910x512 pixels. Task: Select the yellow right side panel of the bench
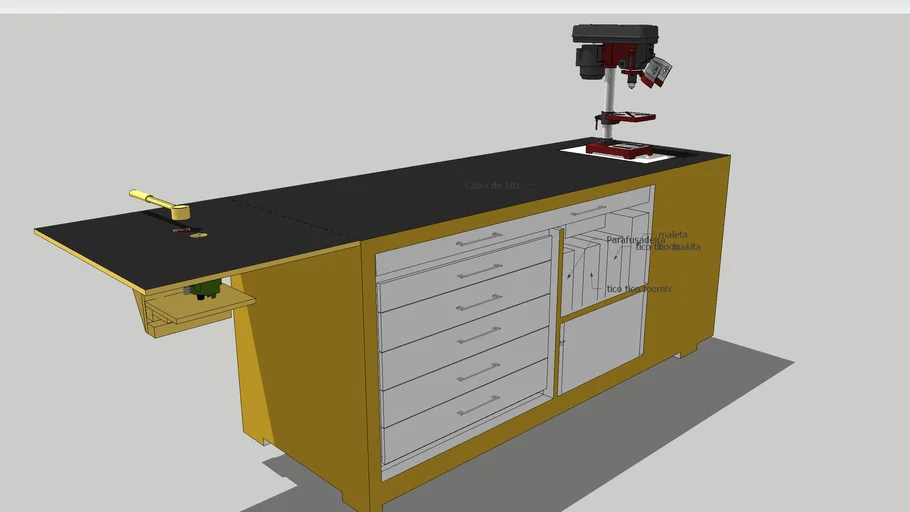690,260
